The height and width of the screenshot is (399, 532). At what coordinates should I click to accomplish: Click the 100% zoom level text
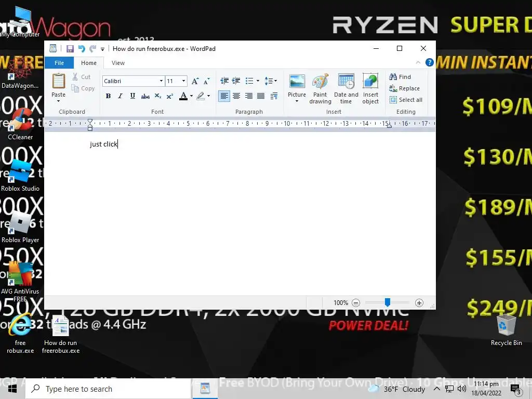[x=341, y=303]
